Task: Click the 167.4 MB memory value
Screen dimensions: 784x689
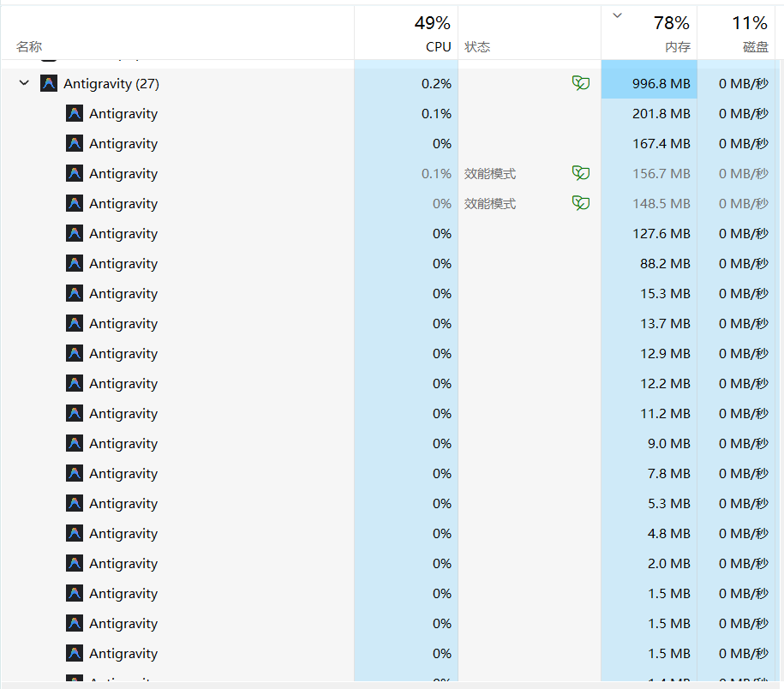Action: point(661,143)
